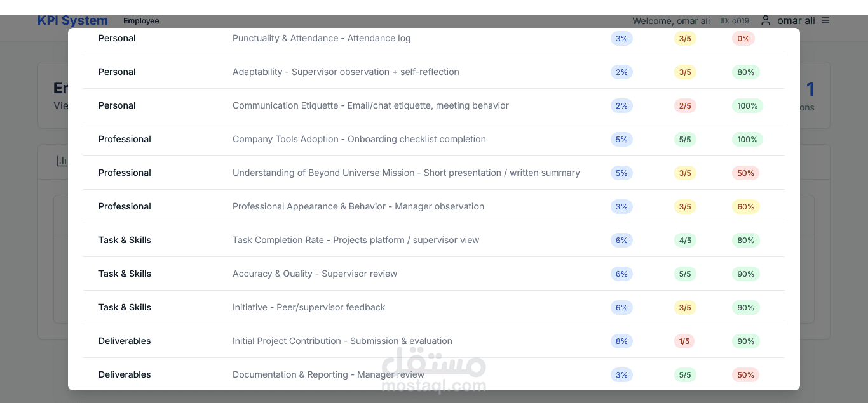Click the 2/5 score for Communication Etiquette
868x403 pixels.
pyautogui.click(x=685, y=106)
